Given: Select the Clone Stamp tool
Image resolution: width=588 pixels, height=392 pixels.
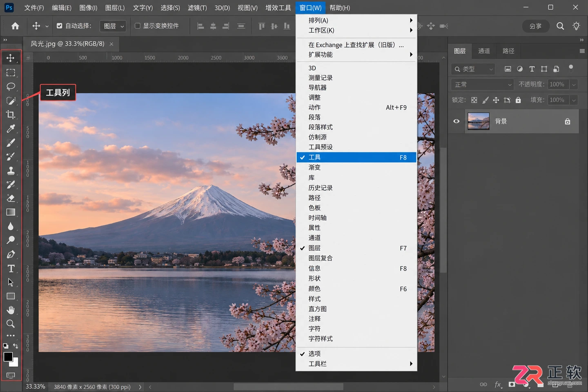Looking at the screenshot, I should tap(11, 170).
